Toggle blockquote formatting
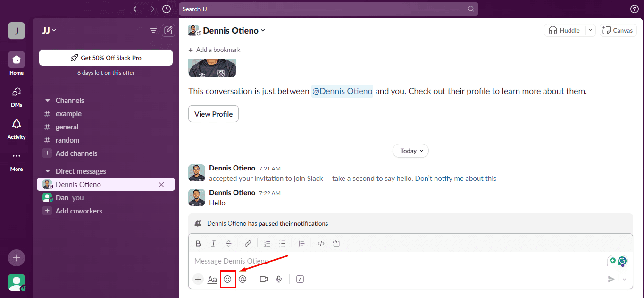 301,244
